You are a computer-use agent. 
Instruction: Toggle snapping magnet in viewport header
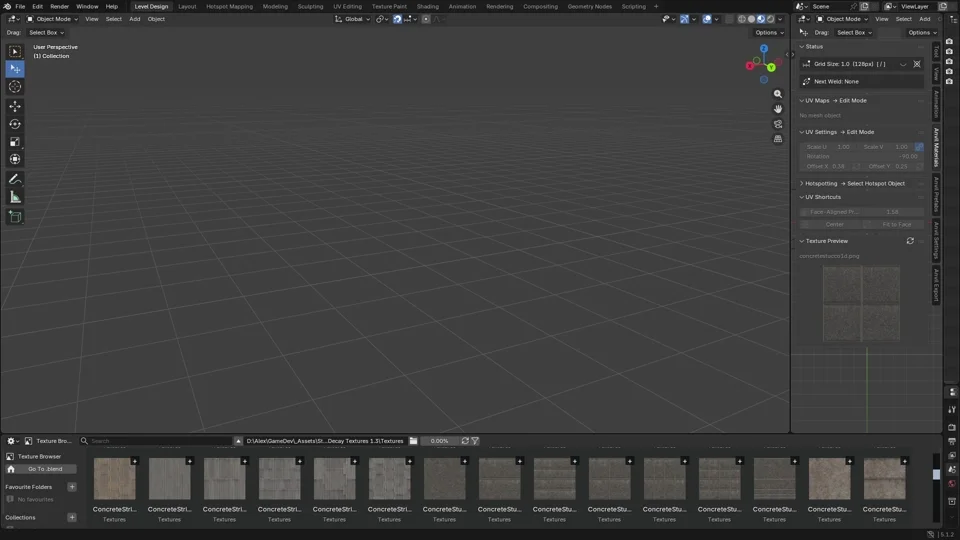tap(397, 19)
